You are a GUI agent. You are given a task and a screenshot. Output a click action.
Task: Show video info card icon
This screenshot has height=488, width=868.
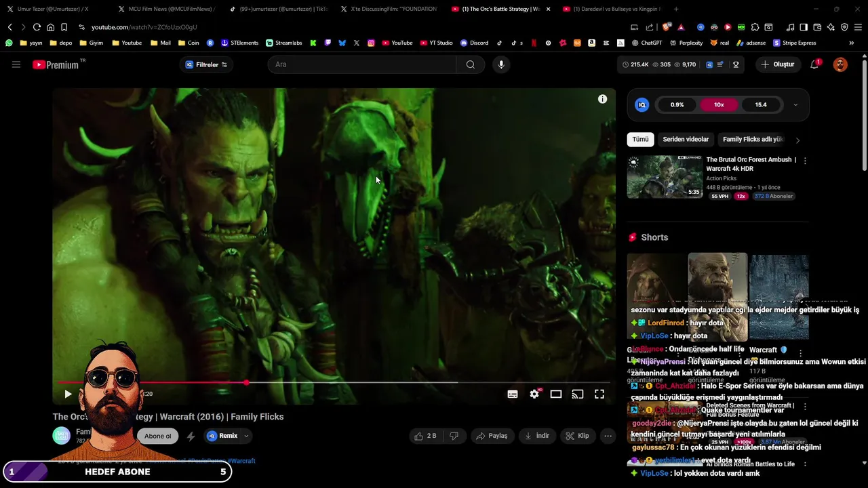602,99
